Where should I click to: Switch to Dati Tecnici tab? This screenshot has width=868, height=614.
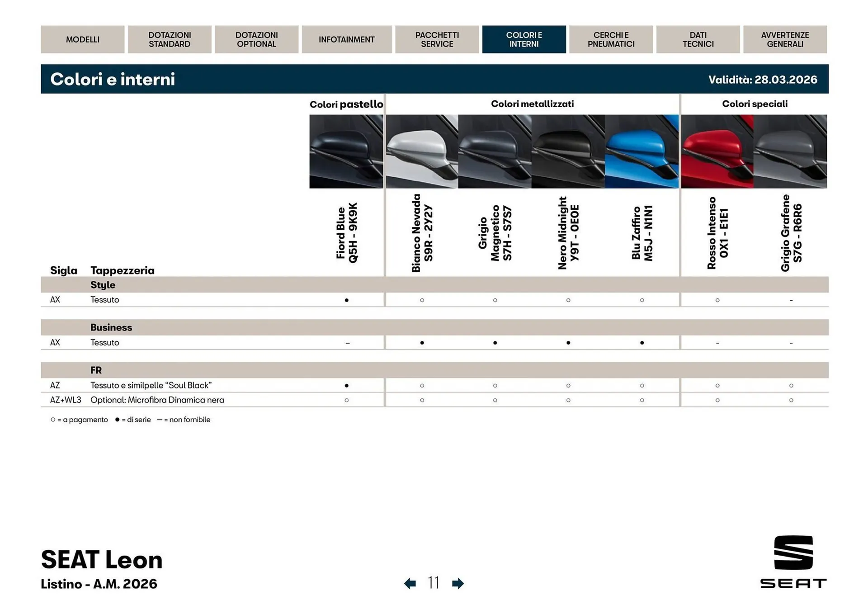698,39
